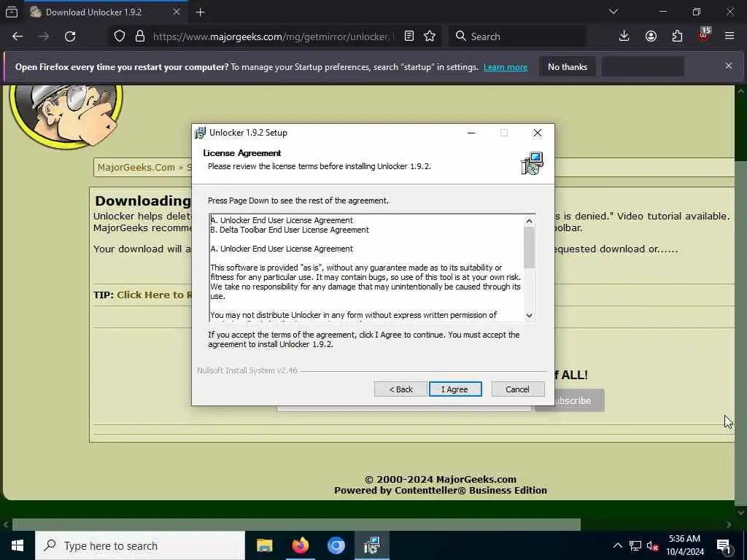
Task: Click the license text scroll up arrow
Action: [529, 221]
